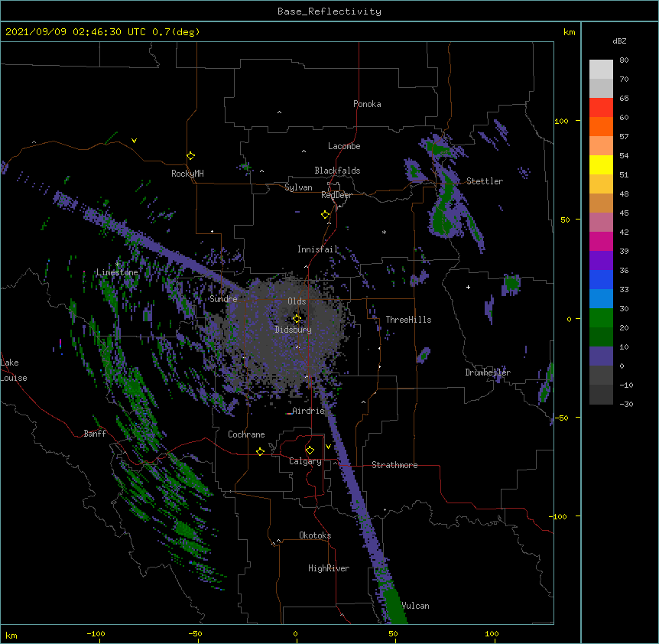
Task: Click the Olds city label
Action: (x=297, y=301)
